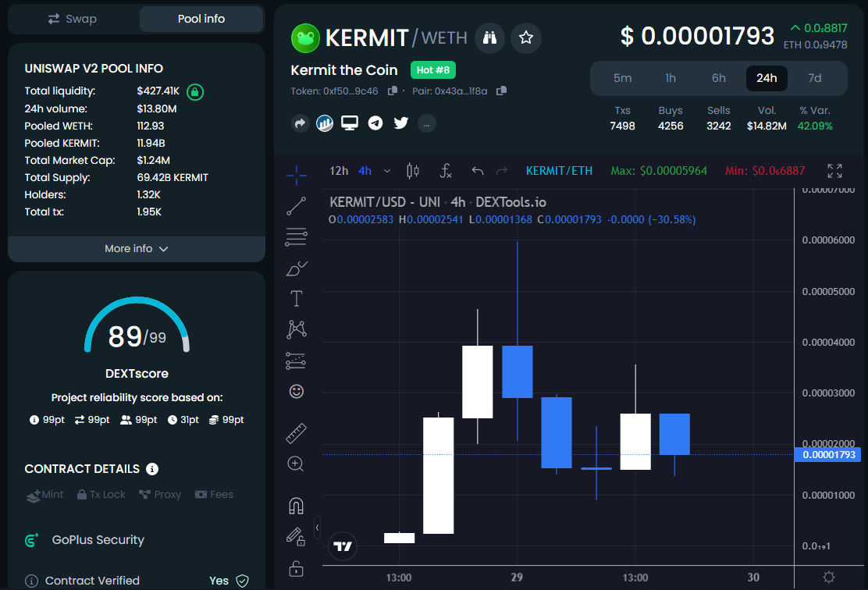The image size is (868, 590).
Task: Select the brush drawing tool
Action: coord(296,268)
